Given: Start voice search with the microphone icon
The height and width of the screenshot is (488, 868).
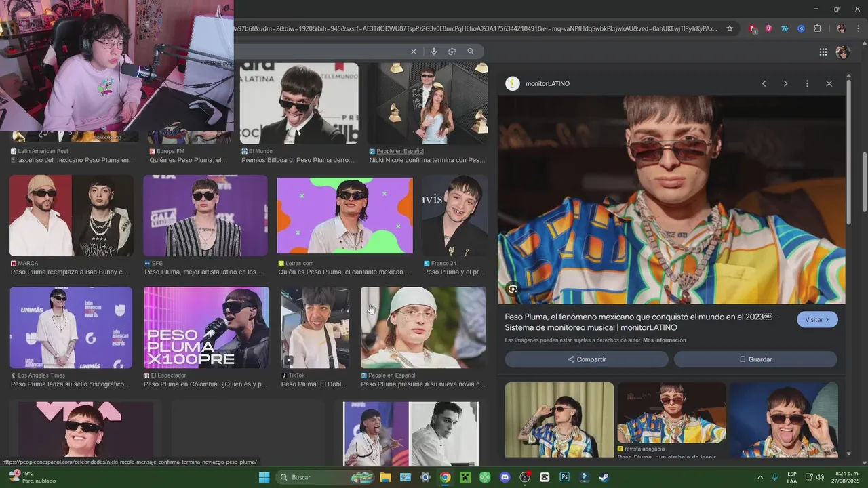Looking at the screenshot, I should coord(434,52).
